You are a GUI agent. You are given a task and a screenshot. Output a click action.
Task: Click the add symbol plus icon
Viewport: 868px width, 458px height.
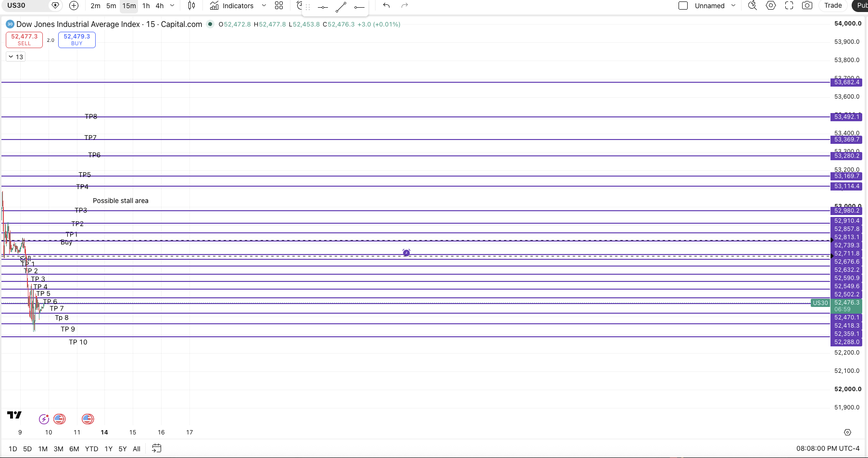(74, 5)
